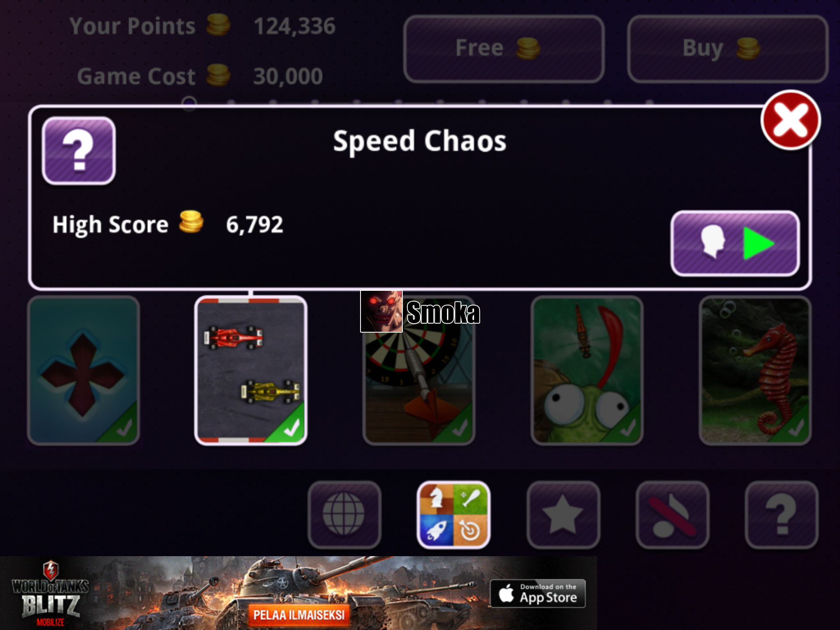Click the Smoka avatar image
Screen dimensions: 840x630
[x=381, y=311]
